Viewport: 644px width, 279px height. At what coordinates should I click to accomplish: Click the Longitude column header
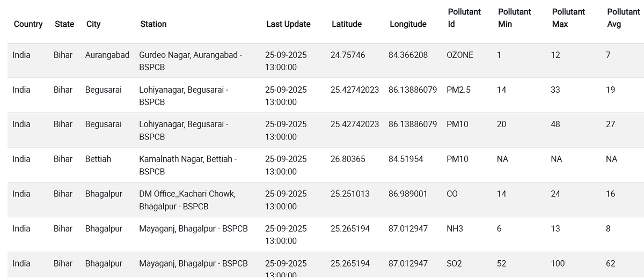[408, 24]
